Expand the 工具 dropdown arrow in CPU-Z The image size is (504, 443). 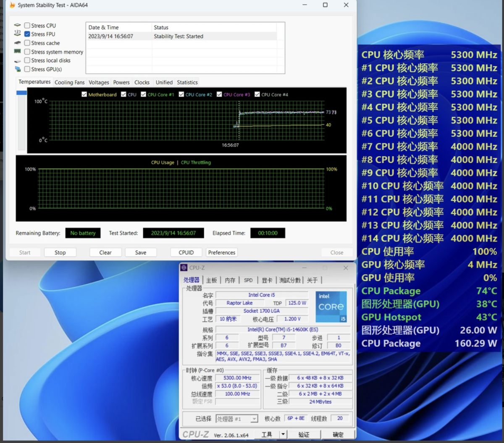pyautogui.click(x=283, y=435)
